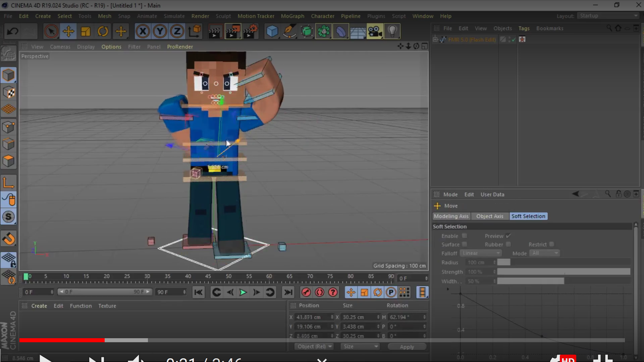Open Object Manager Tags menu
The image size is (644, 362).
point(524,28)
